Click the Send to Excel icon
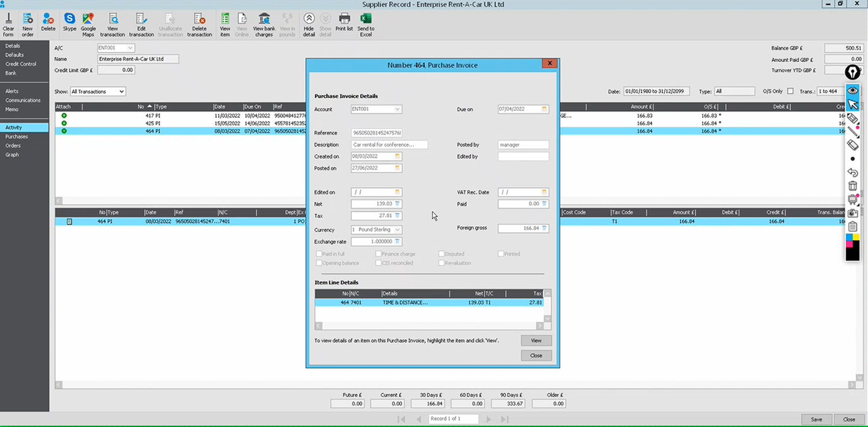The image size is (868, 427). point(366,25)
